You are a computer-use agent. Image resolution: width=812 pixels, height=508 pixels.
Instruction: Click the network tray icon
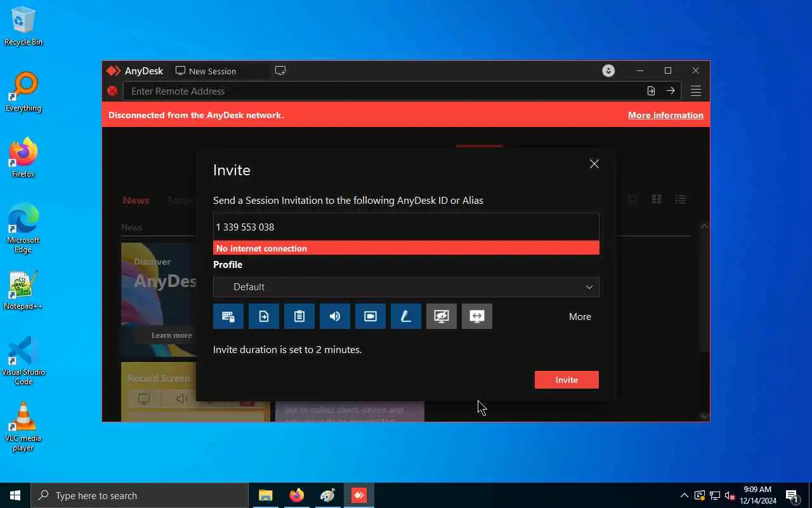click(714, 495)
